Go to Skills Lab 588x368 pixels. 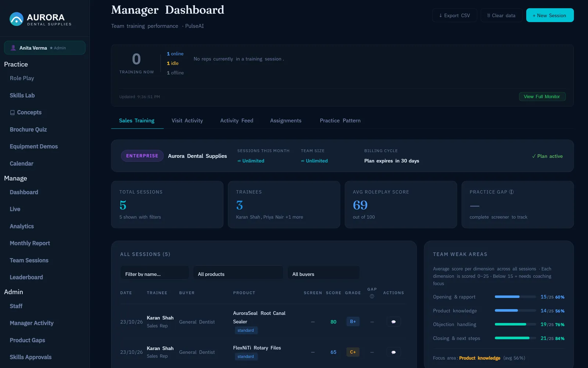pos(22,95)
